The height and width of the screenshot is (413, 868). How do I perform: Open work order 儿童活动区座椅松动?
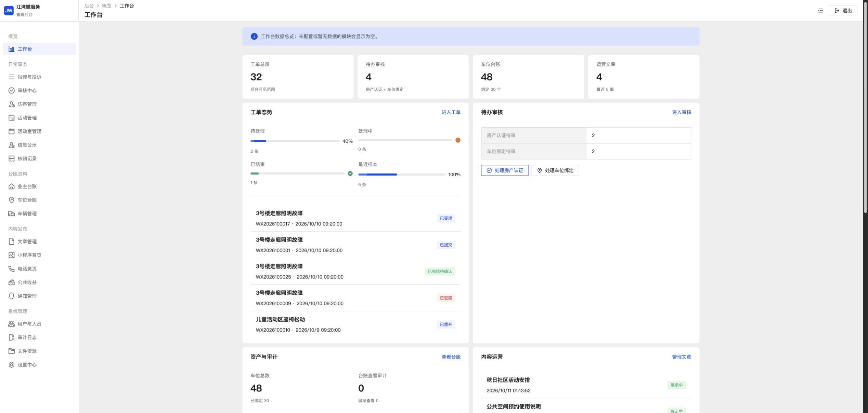click(x=355, y=324)
